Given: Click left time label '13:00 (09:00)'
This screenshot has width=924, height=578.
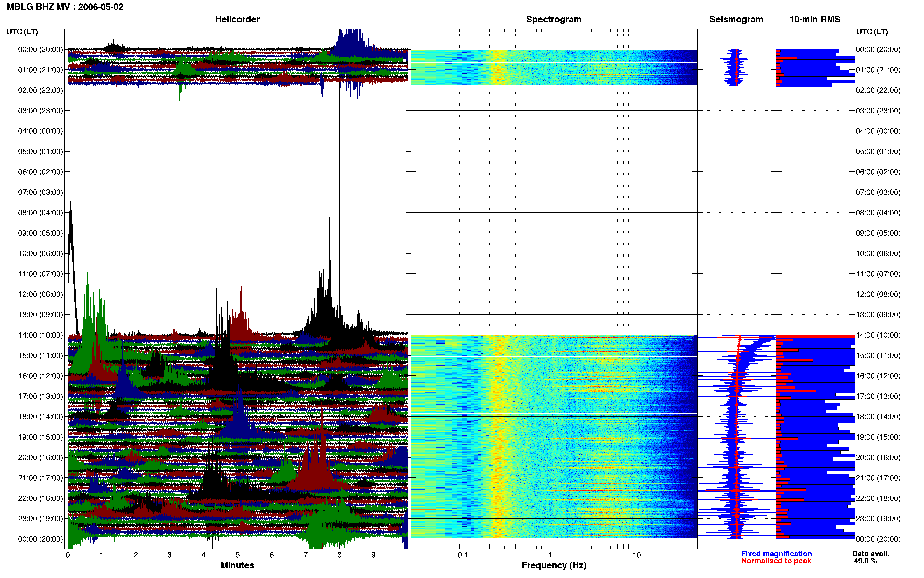Looking at the screenshot, I should click(41, 315).
